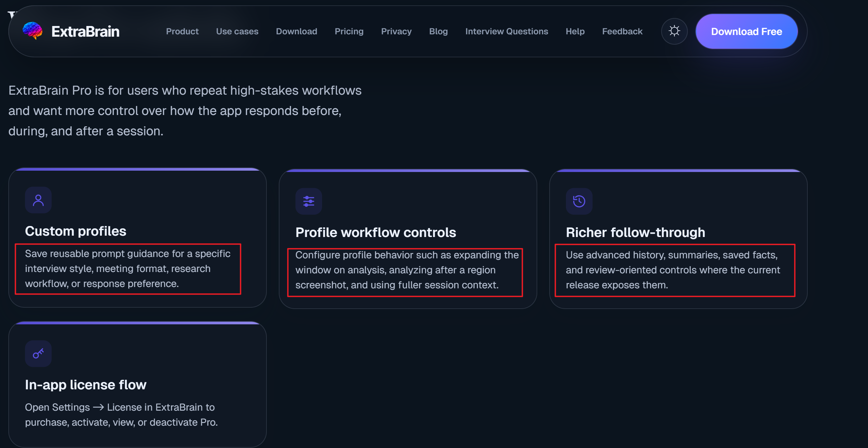Click the Custom profiles person icon
The image size is (868, 448).
38,200
